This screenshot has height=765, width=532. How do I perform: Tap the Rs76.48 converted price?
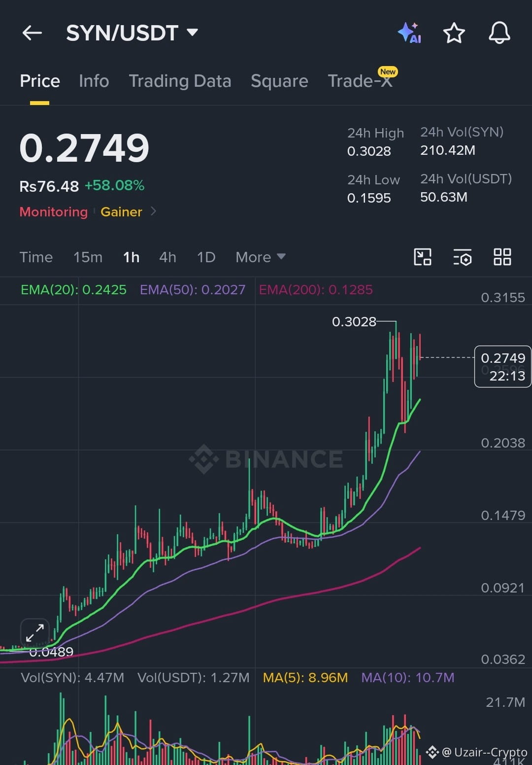click(49, 186)
